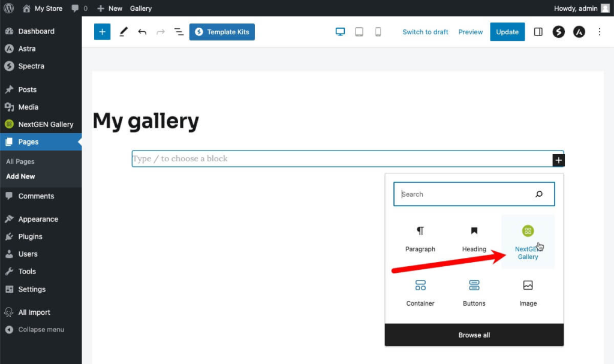Select Pages in the sidebar
This screenshot has height=364, width=614.
[x=41, y=142]
